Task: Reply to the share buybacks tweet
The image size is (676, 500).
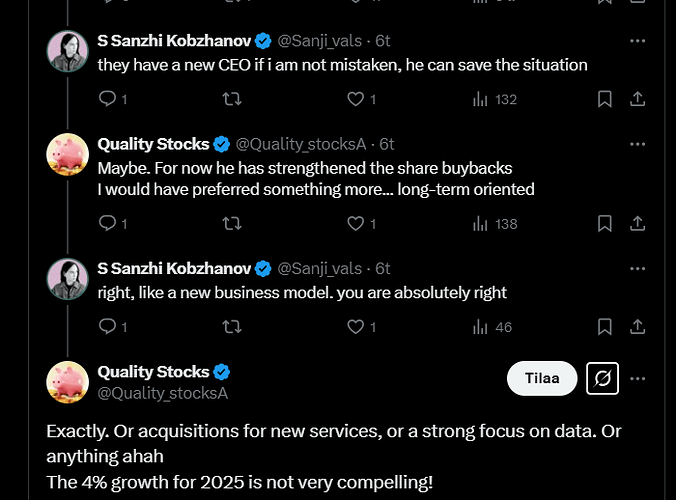Action: click(113, 224)
